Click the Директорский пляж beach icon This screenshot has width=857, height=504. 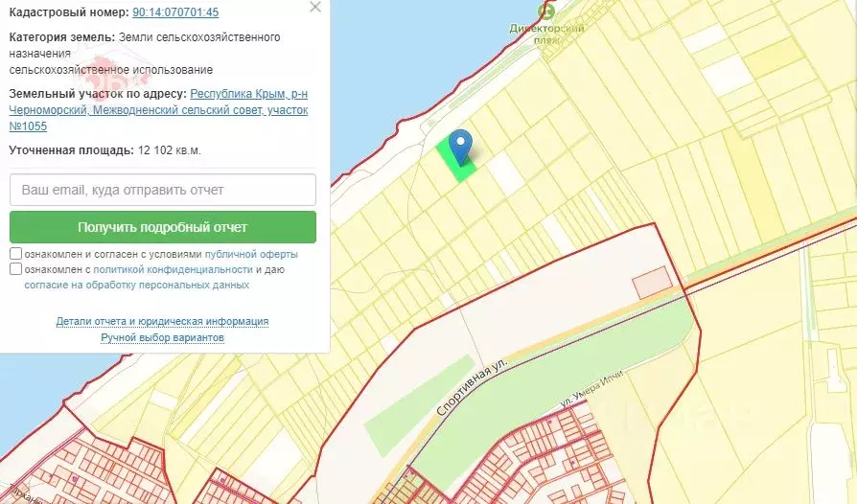tap(546, 11)
